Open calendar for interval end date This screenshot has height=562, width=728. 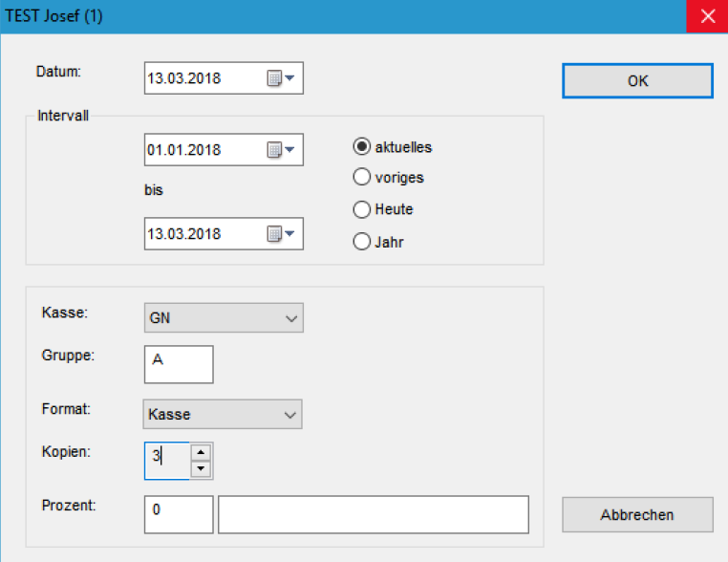pyautogui.click(x=281, y=233)
